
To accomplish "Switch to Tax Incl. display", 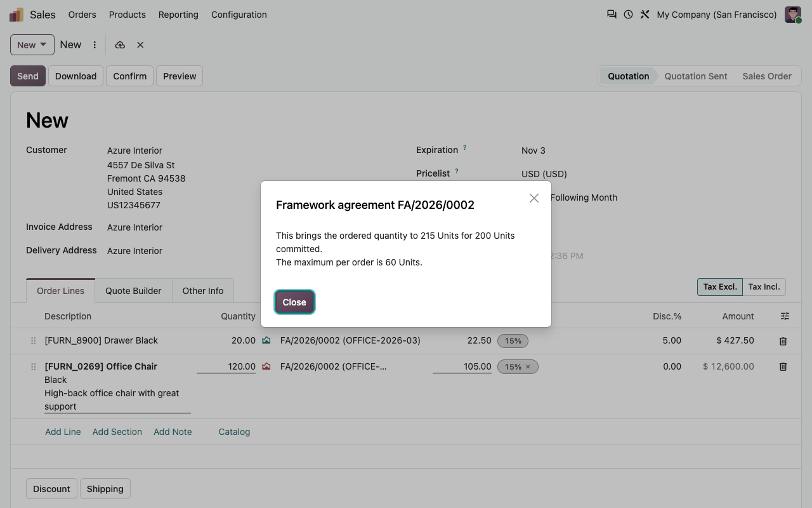I will [x=764, y=287].
